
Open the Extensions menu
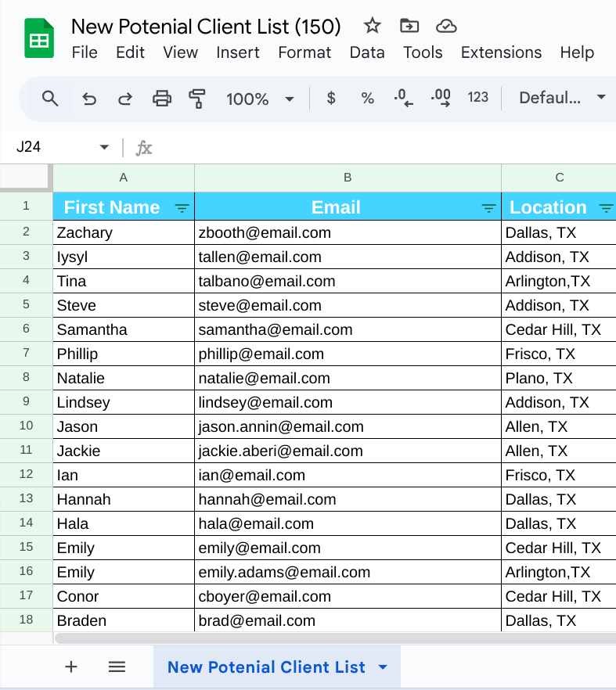click(x=501, y=52)
